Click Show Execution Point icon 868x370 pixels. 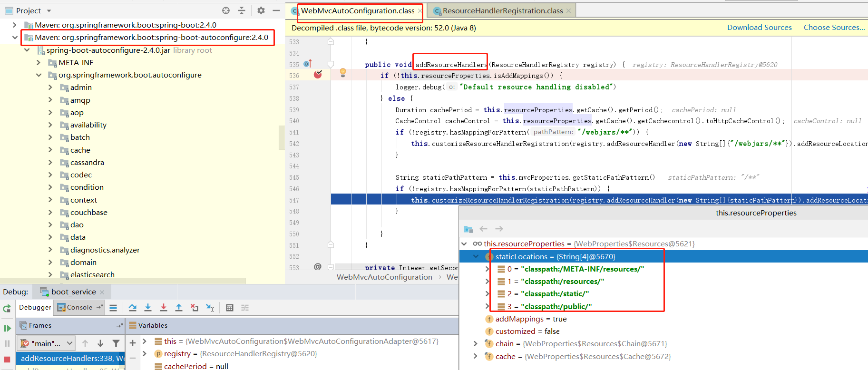(x=113, y=308)
